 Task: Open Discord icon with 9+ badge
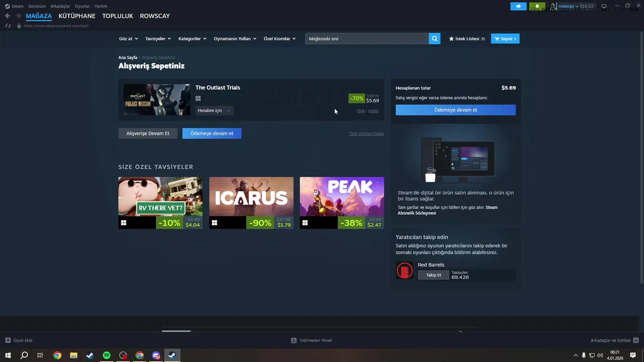click(156, 355)
